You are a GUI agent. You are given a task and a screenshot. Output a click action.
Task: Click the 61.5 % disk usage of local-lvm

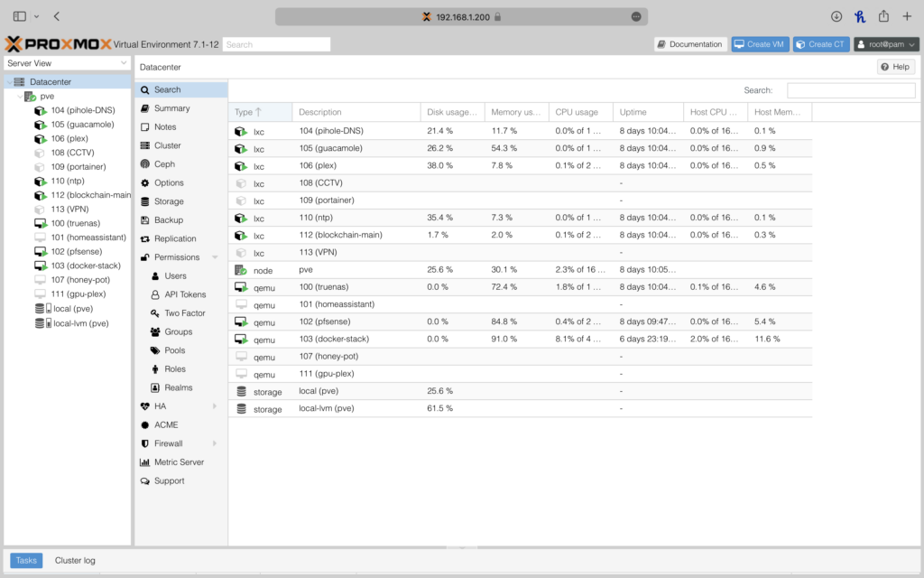[x=439, y=409]
